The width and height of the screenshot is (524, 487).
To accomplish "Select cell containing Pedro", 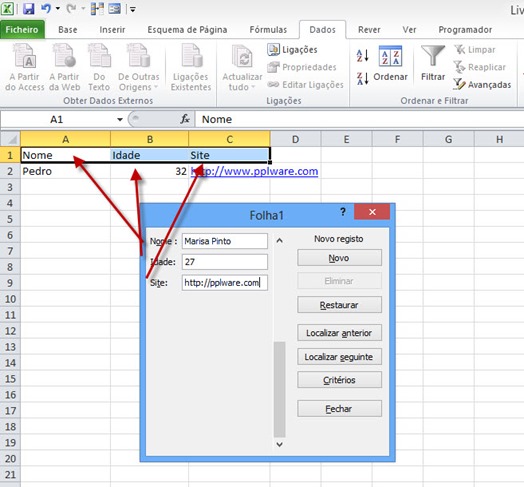I will pos(66,171).
